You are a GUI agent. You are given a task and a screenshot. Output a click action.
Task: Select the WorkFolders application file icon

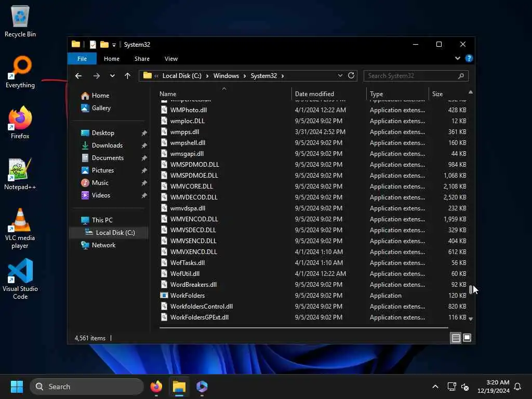click(x=164, y=295)
